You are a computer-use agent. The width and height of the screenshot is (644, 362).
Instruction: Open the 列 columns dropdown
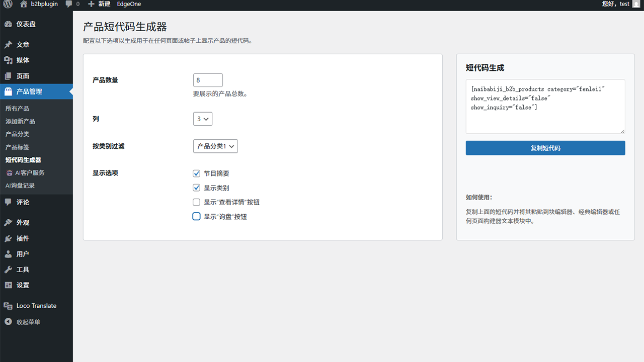coord(202,119)
